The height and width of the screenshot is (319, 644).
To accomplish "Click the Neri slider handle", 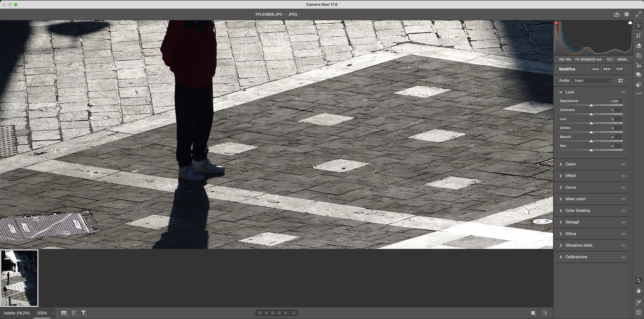I will (x=591, y=150).
